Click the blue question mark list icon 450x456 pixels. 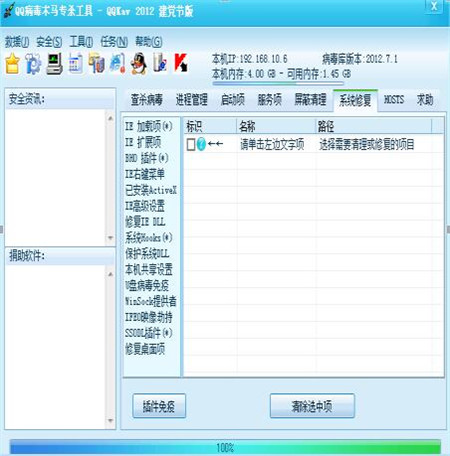click(201, 144)
